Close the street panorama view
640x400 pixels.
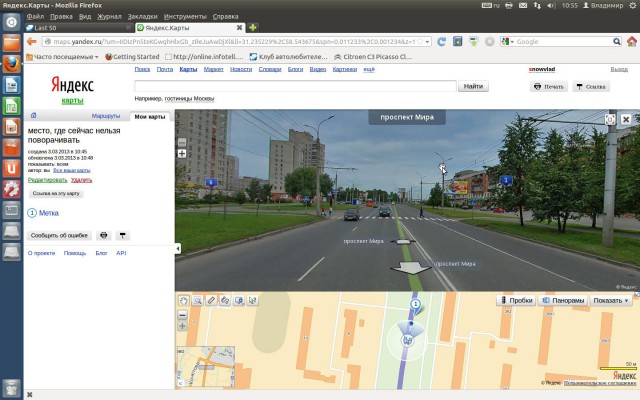pyautogui.click(x=626, y=119)
